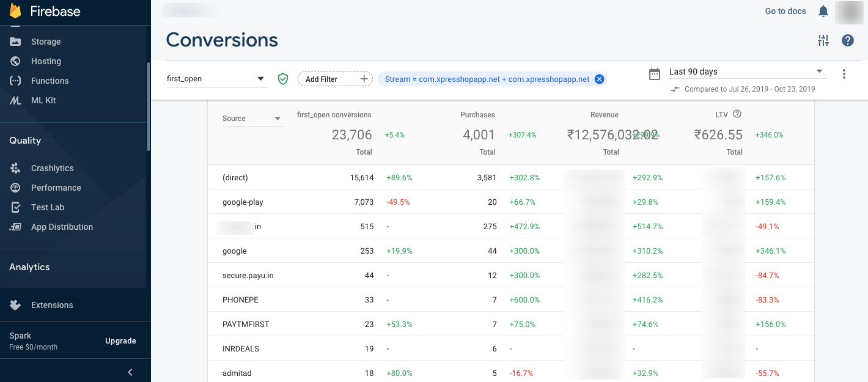The image size is (868, 382).
Task: Click the LTV info help icon
Action: 737,114
